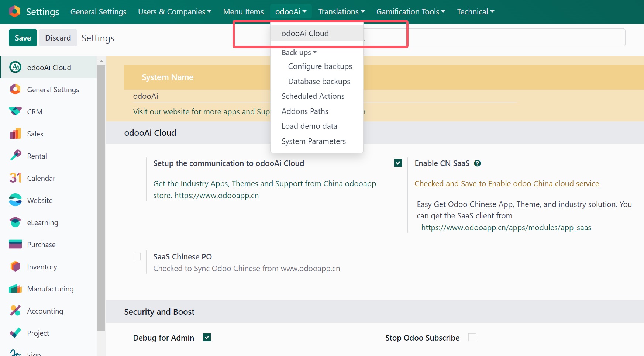Click the Save button
The width and height of the screenshot is (644, 356).
(23, 38)
